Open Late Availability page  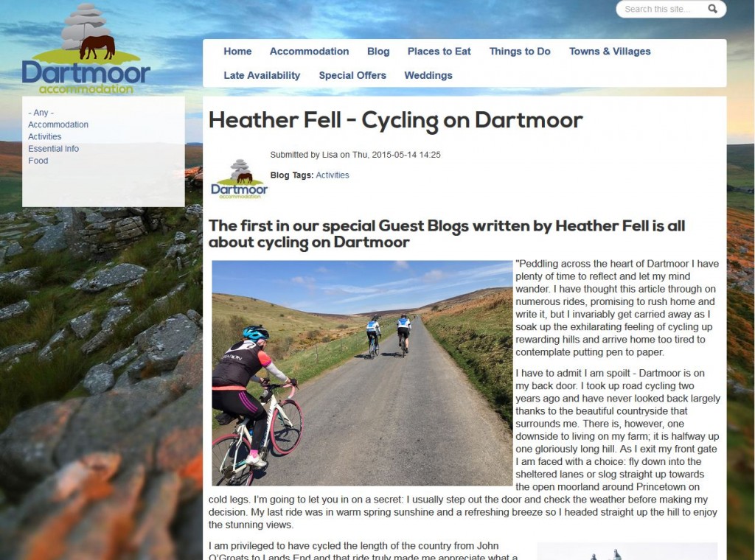click(x=262, y=76)
